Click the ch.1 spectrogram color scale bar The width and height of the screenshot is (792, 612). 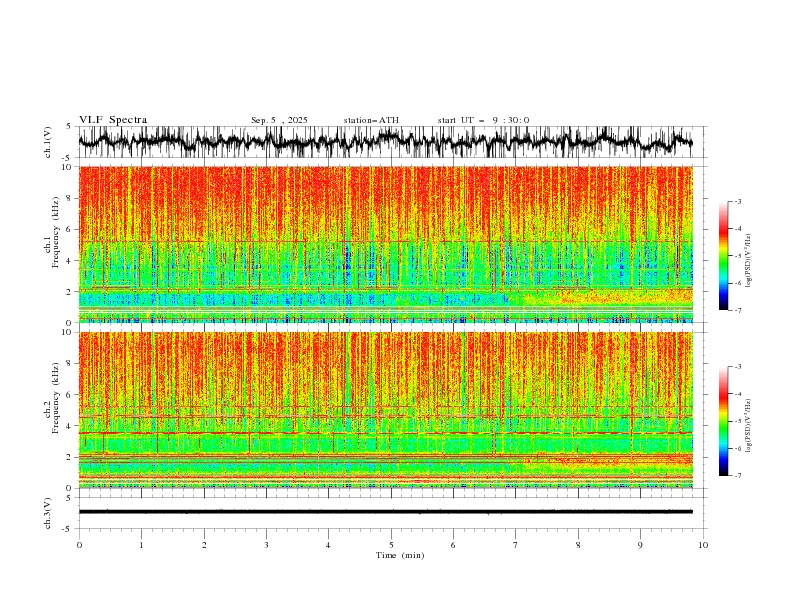pyautogui.click(x=723, y=256)
